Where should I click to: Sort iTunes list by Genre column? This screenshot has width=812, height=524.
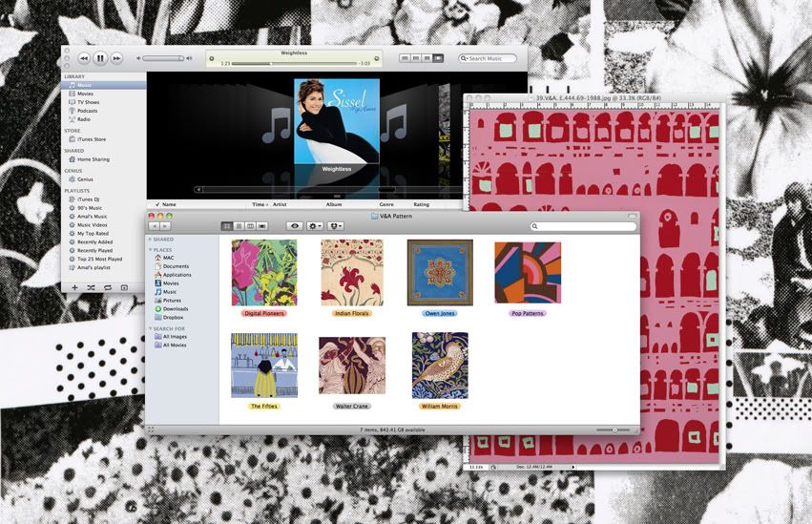pyautogui.click(x=386, y=204)
